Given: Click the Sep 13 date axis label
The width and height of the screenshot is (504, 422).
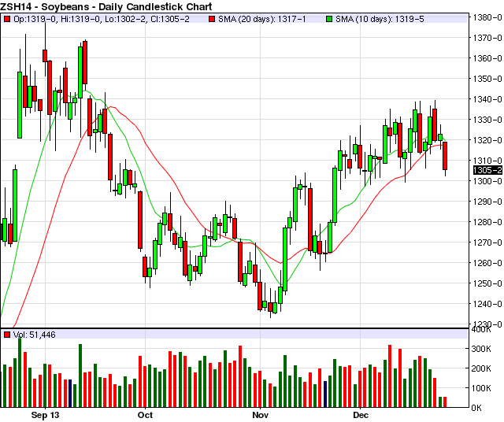Looking at the screenshot, I should pyautogui.click(x=46, y=415).
